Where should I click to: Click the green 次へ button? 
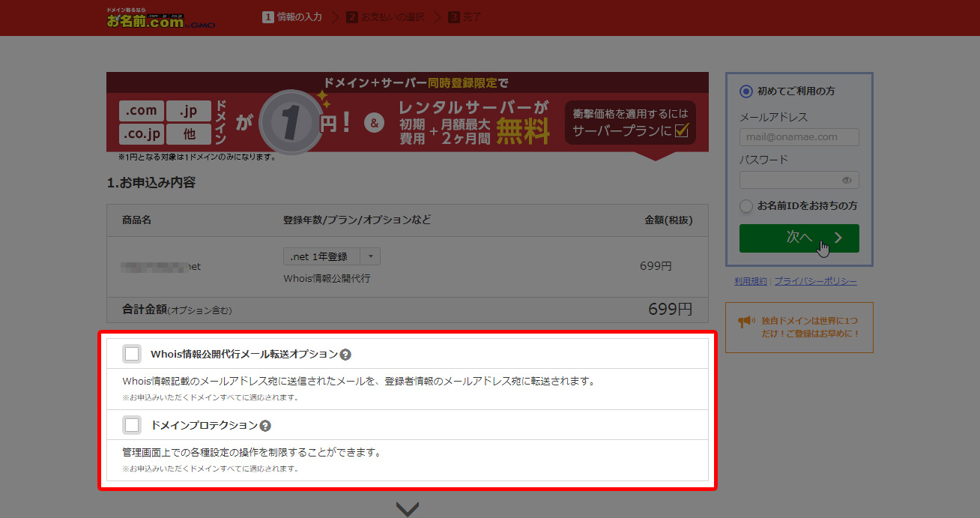click(x=799, y=238)
